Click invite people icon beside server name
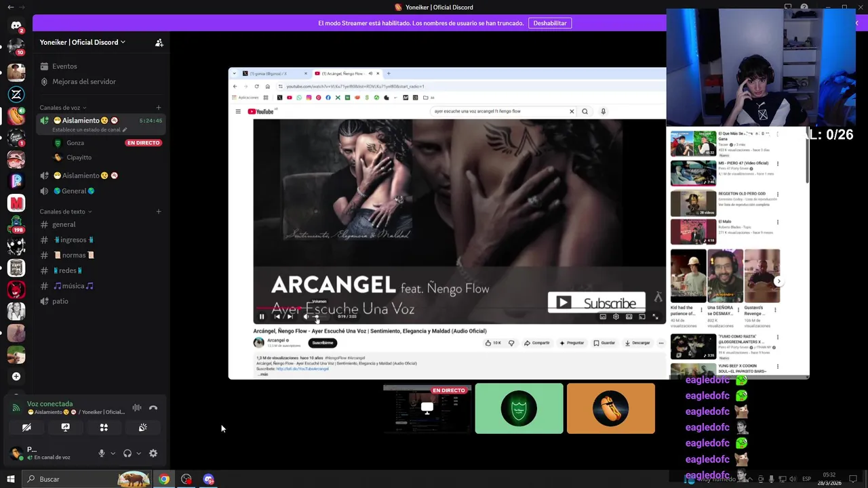 coord(159,42)
